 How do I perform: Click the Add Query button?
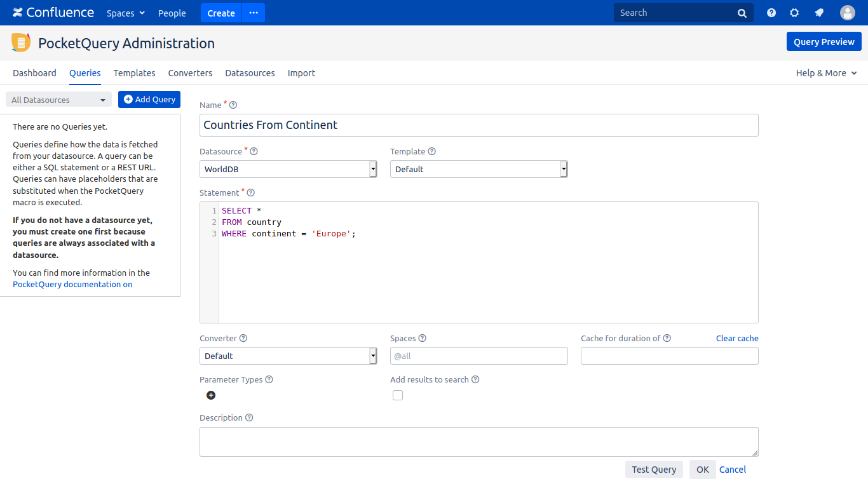click(149, 99)
